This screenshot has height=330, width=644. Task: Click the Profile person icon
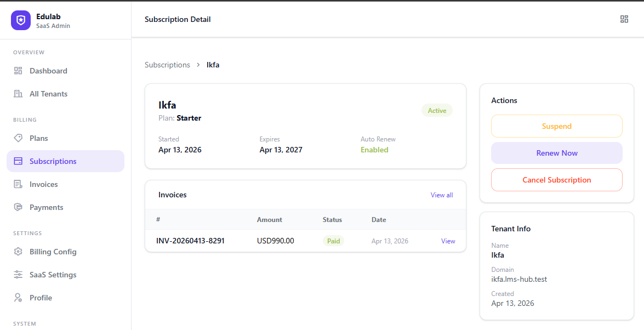(18, 298)
